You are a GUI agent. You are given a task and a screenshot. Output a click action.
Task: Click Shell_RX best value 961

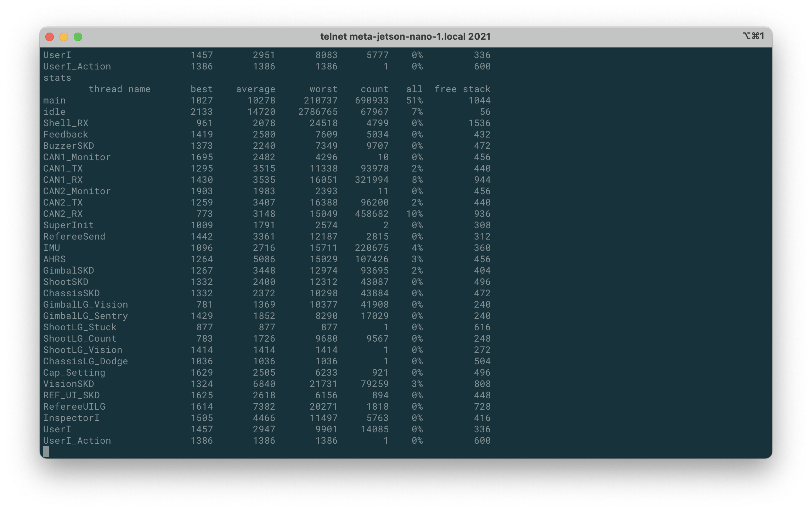[x=204, y=123]
